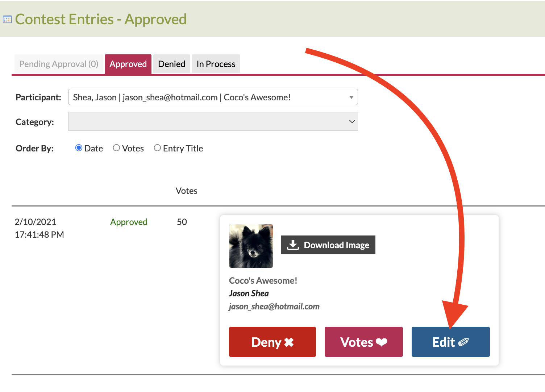Click the blue Edit button
The image size is (545, 392).
pyautogui.click(x=451, y=342)
